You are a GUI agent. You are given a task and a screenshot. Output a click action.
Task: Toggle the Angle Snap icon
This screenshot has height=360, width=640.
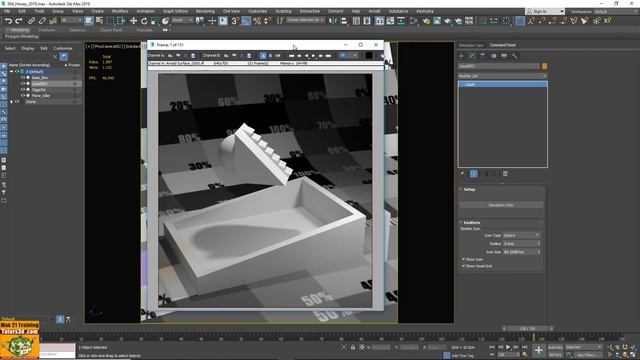(246, 20)
